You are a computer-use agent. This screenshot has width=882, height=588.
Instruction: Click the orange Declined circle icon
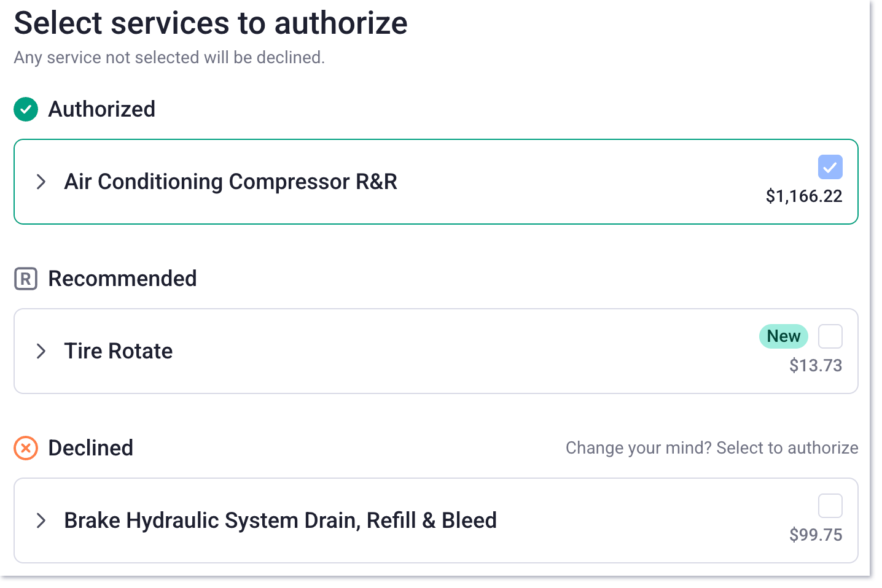point(25,448)
